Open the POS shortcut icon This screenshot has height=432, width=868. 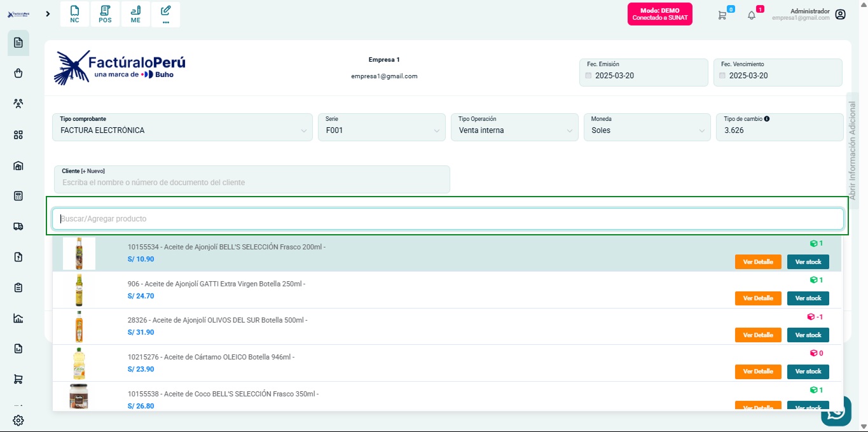105,14
